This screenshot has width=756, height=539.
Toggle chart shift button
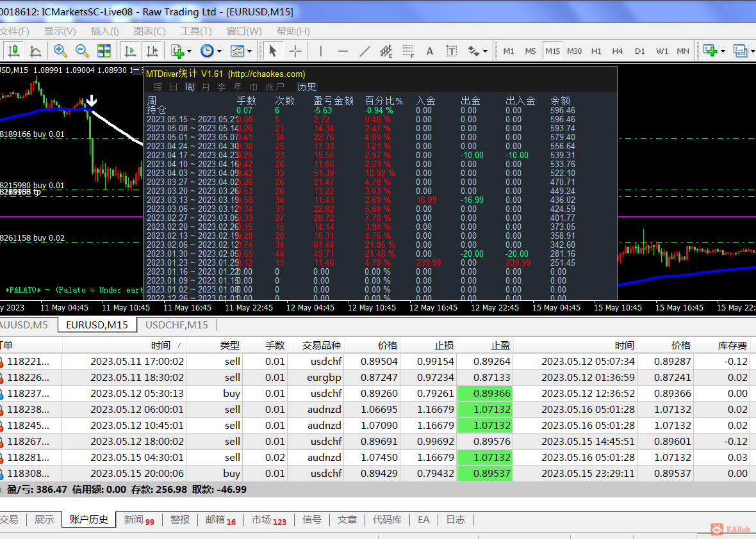pyautogui.click(x=152, y=51)
